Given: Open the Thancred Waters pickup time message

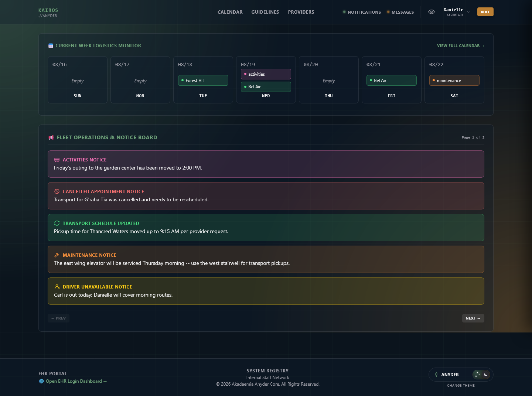Looking at the screenshot, I should (x=141, y=231).
